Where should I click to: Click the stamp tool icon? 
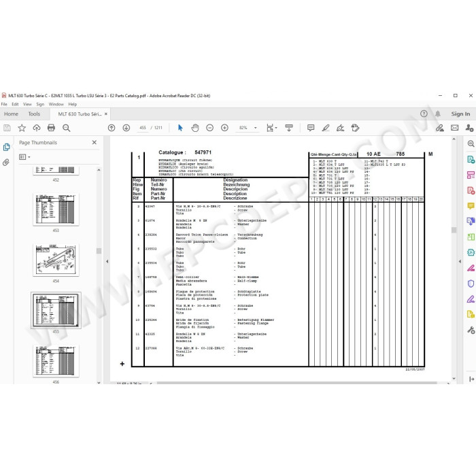point(355,128)
